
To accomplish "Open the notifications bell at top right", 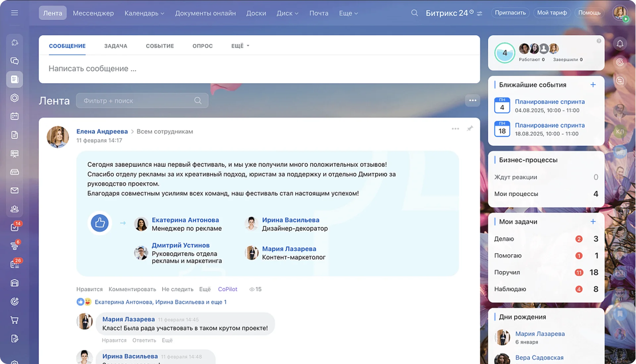I will [x=620, y=43].
